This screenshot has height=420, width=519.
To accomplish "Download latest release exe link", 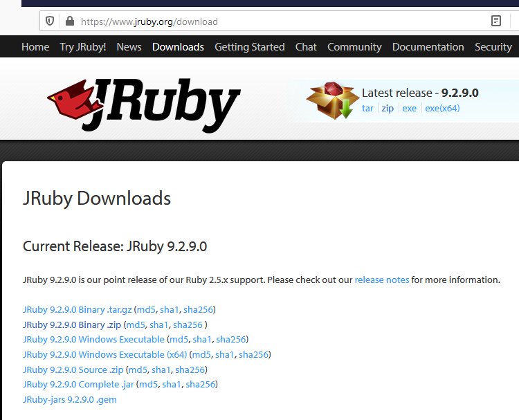I will click(x=410, y=108).
